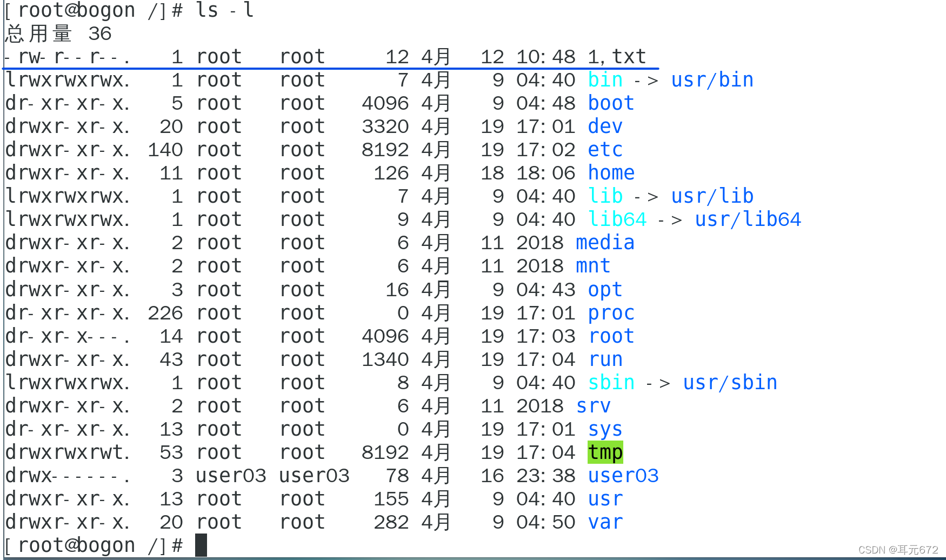Click the blue user03 directory name

pyautogui.click(x=623, y=476)
